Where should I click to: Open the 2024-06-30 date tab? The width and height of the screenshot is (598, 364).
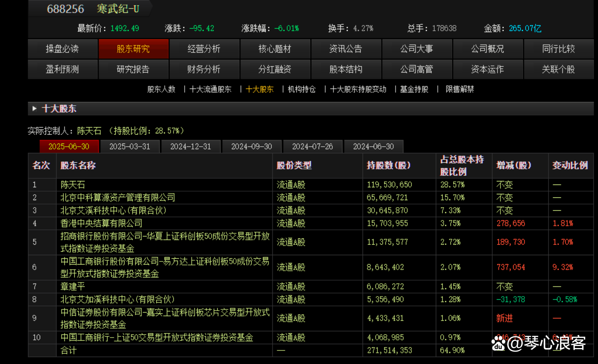coord(373,146)
